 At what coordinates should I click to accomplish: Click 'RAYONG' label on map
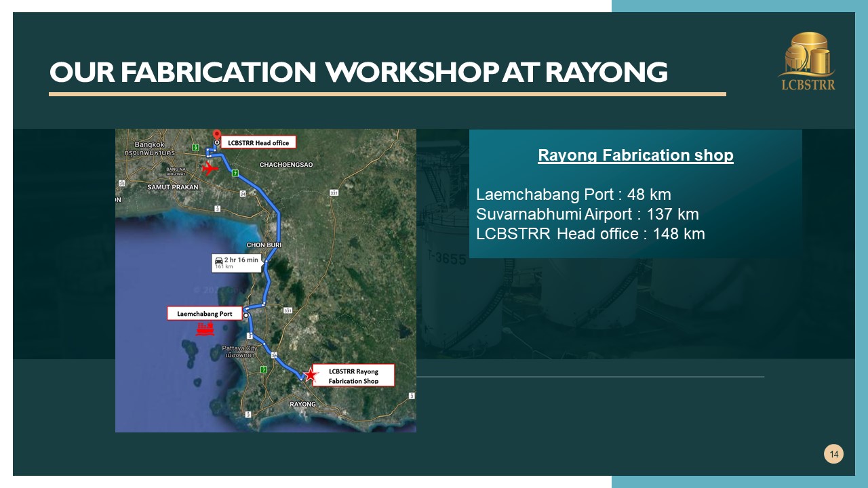click(302, 404)
